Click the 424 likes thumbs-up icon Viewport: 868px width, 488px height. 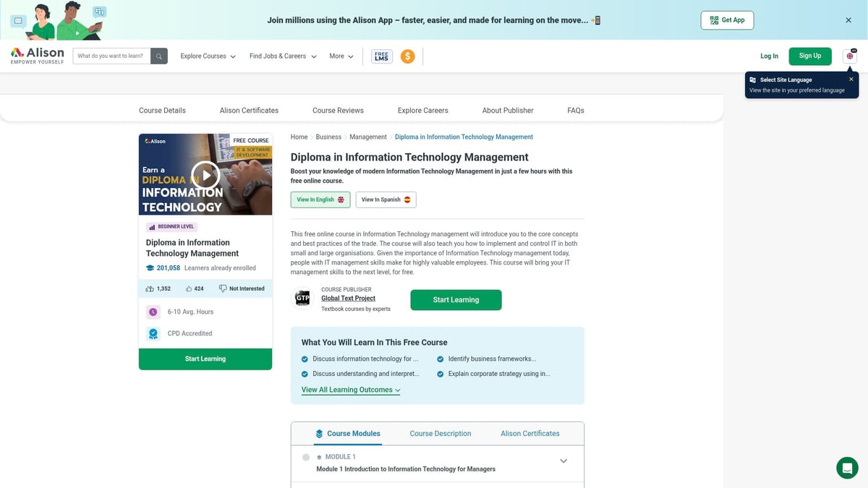189,288
